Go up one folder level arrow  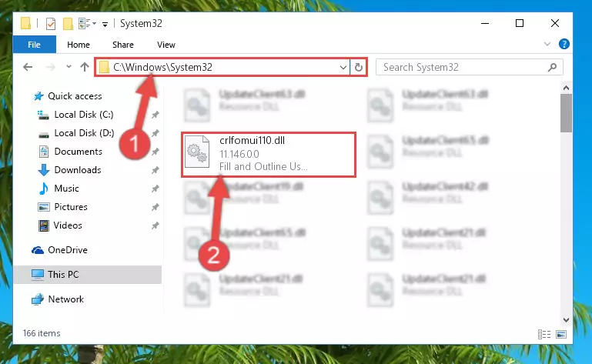point(85,67)
